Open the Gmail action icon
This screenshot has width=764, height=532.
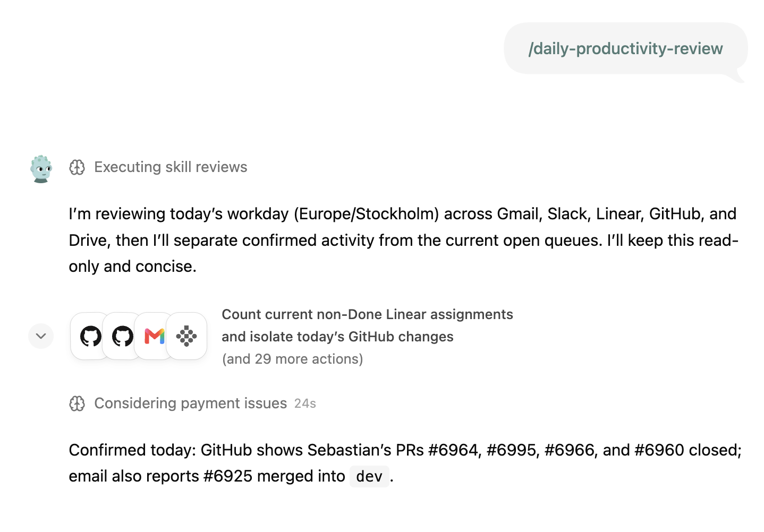click(x=155, y=336)
